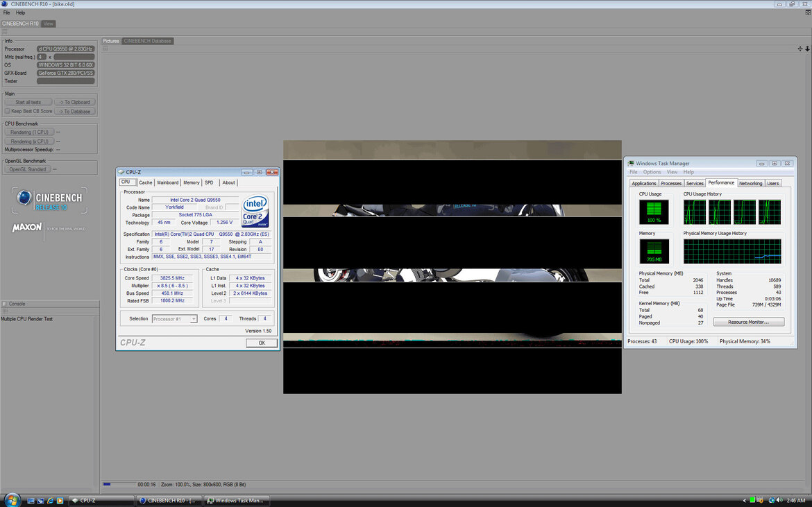
Task: Open Task Manager Processes tab
Action: pos(671,183)
